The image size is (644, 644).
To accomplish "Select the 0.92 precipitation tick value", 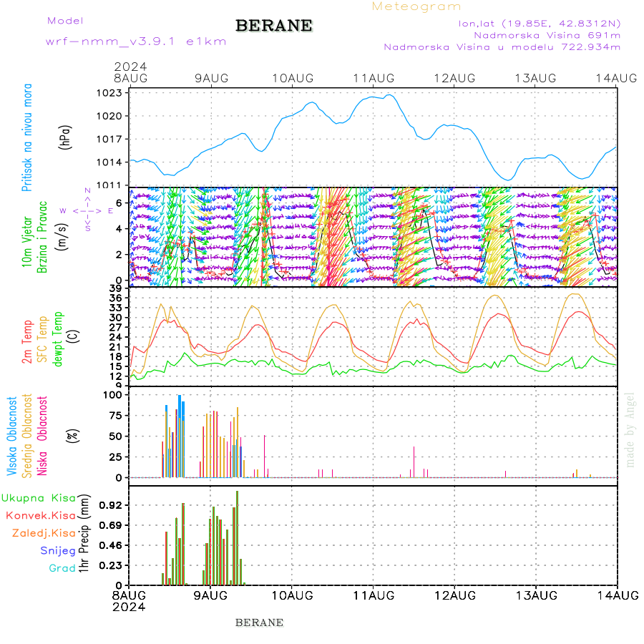I will pos(110,505).
